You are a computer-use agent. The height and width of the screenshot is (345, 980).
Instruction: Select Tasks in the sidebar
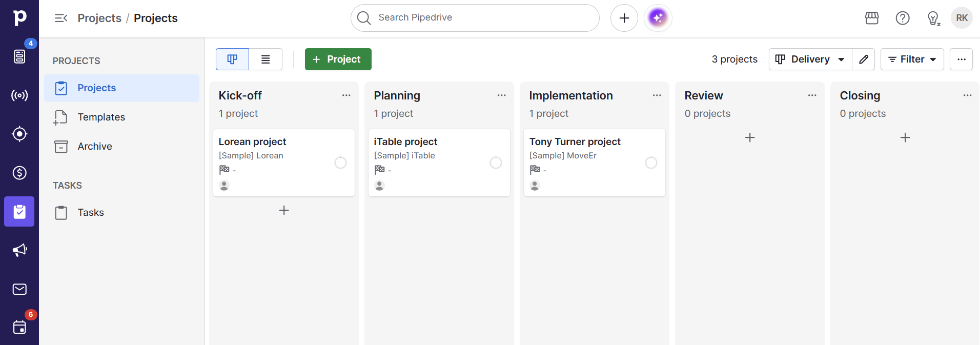[x=121, y=213]
